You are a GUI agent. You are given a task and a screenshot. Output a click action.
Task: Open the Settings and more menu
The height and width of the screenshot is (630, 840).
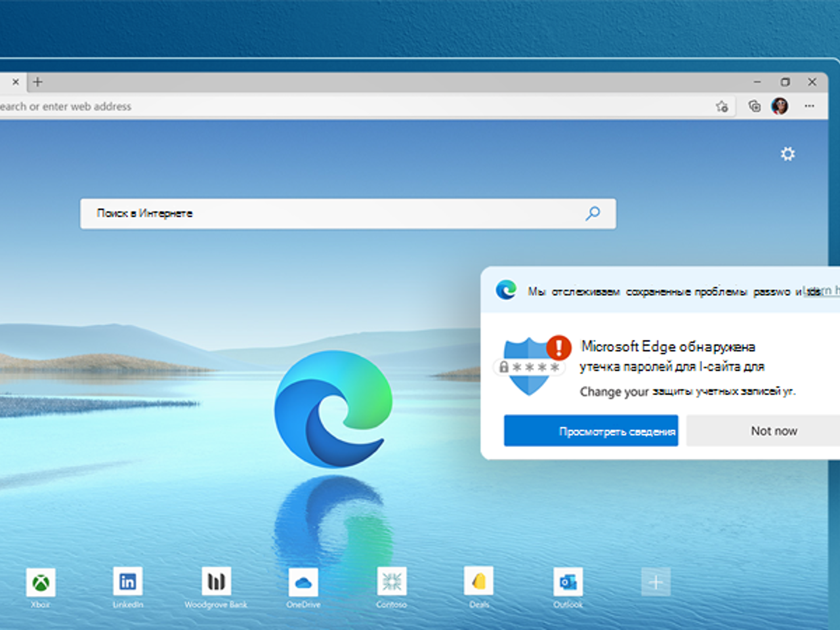[809, 106]
